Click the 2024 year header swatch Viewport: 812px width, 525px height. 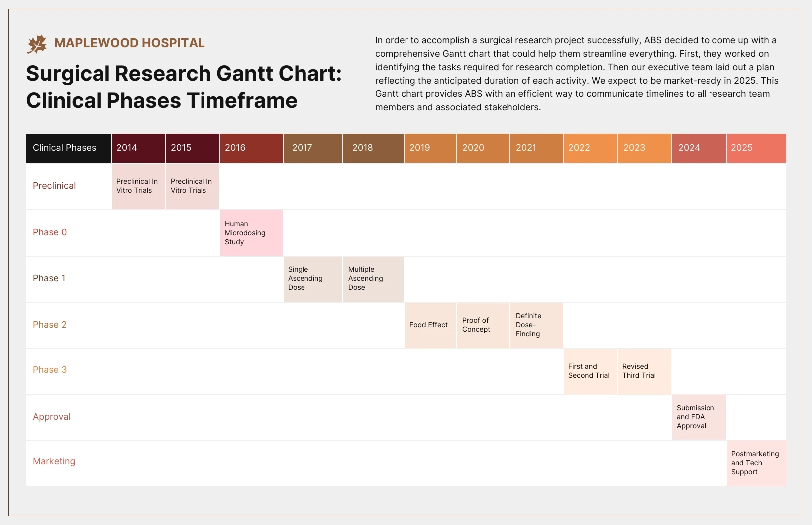698,148
